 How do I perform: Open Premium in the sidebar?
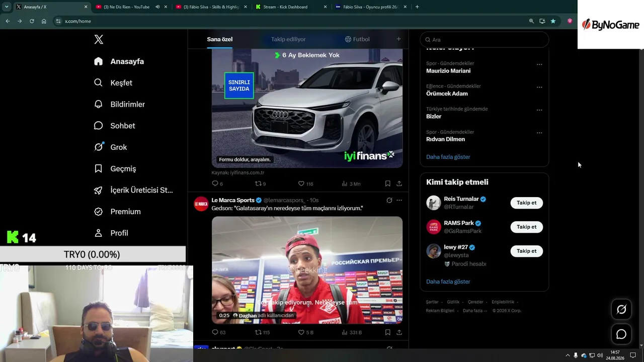[117, 212]
